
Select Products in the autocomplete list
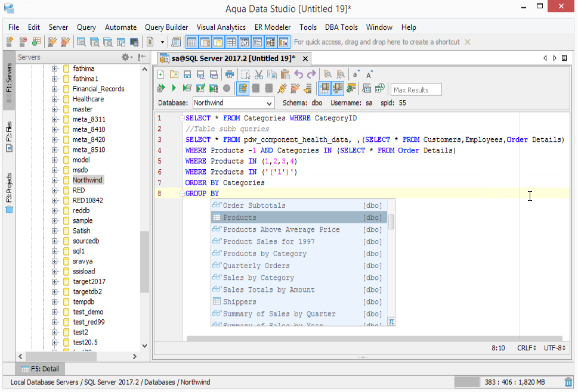tap(240, 217)
